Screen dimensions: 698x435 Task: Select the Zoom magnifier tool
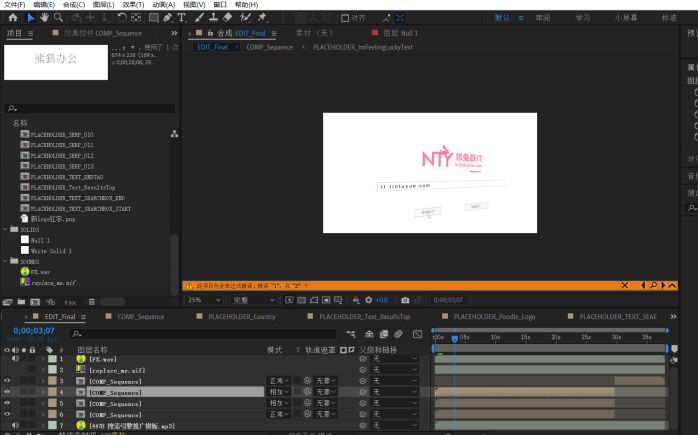[59, 18]
